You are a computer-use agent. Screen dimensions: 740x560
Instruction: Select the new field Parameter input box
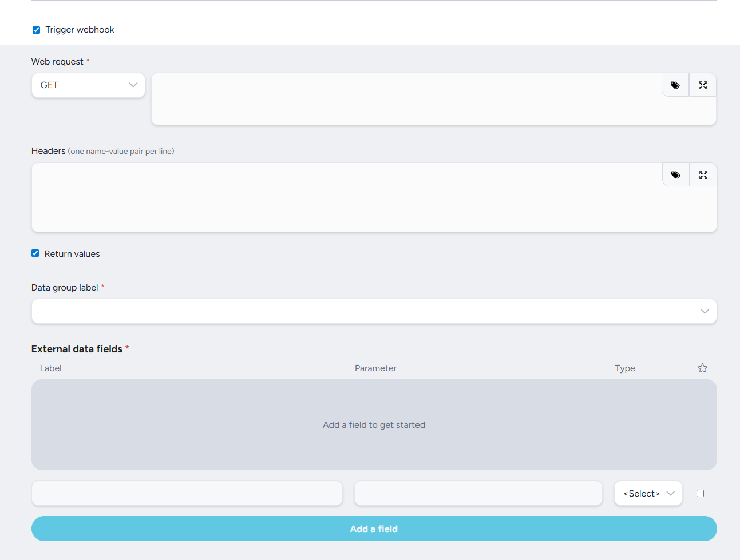coord(478,493)
